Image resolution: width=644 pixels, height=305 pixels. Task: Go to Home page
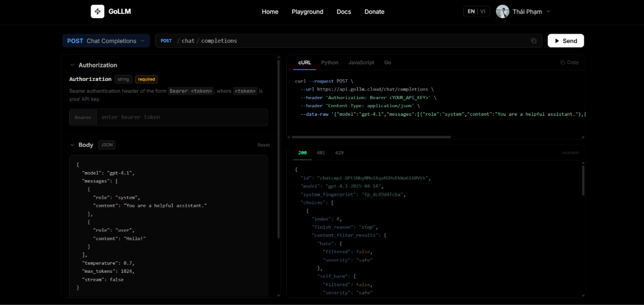pos(270,12)
